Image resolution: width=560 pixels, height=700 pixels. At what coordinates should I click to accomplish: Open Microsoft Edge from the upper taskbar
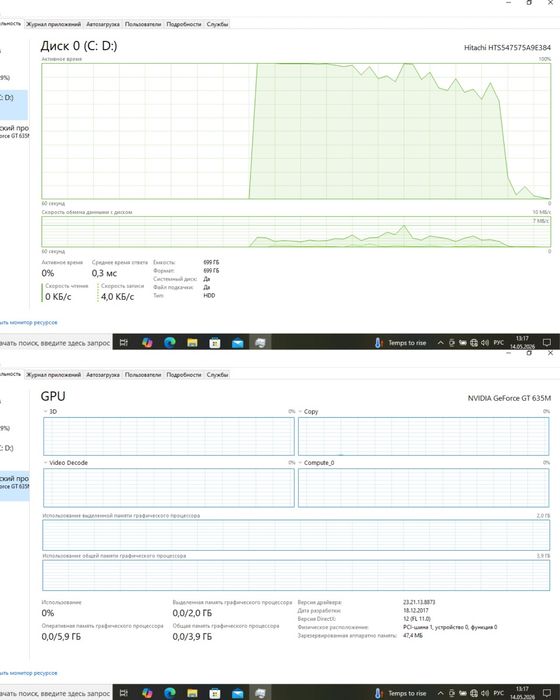pyautogui.click(x=170, y=342)
